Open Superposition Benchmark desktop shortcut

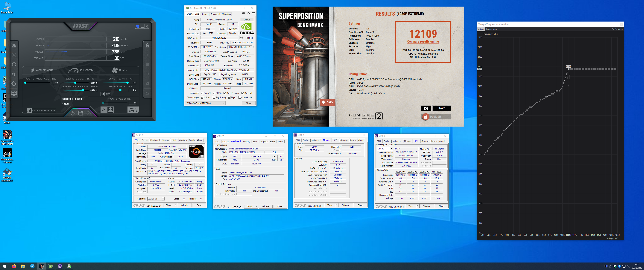(7, 137)
